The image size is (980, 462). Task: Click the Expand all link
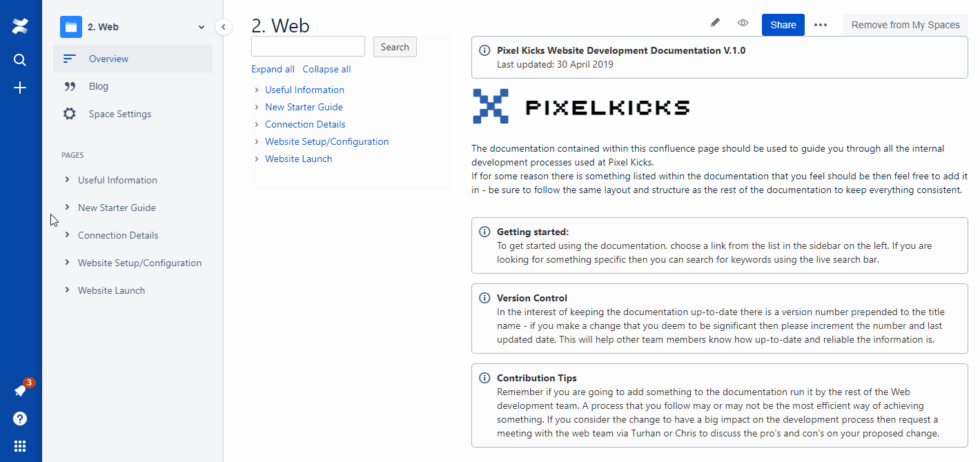point(273,69)
